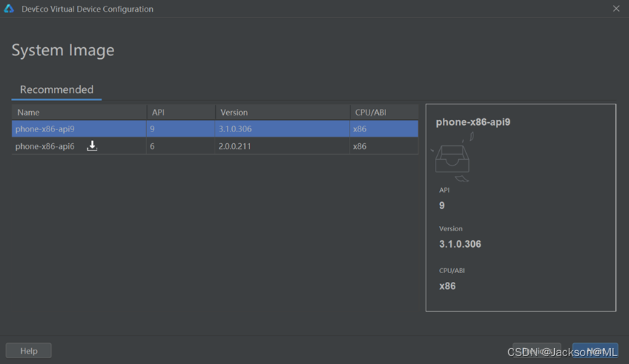Sort table by Version column header

pyautogui.click(x=282, y=112)
